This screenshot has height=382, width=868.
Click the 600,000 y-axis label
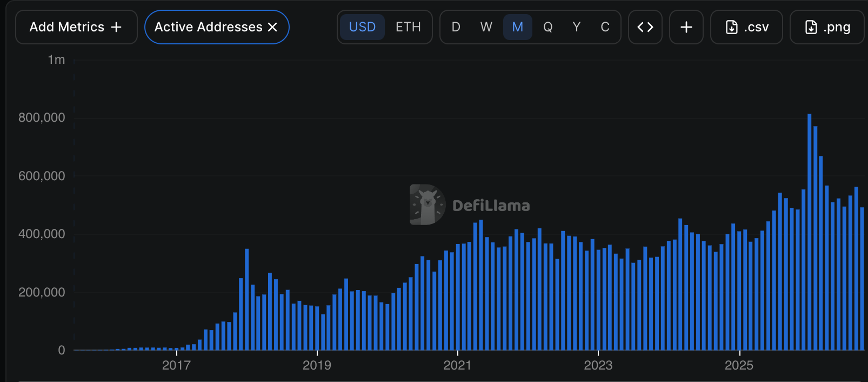tap(42, 176)
